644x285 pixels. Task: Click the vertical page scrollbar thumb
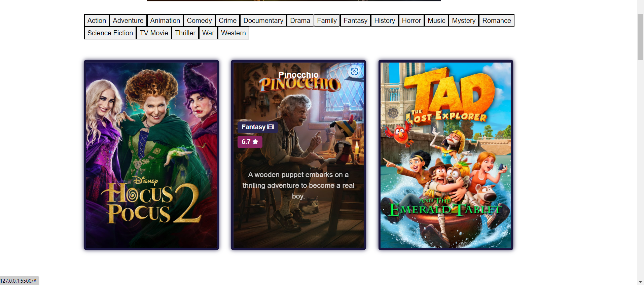point(640,37)
